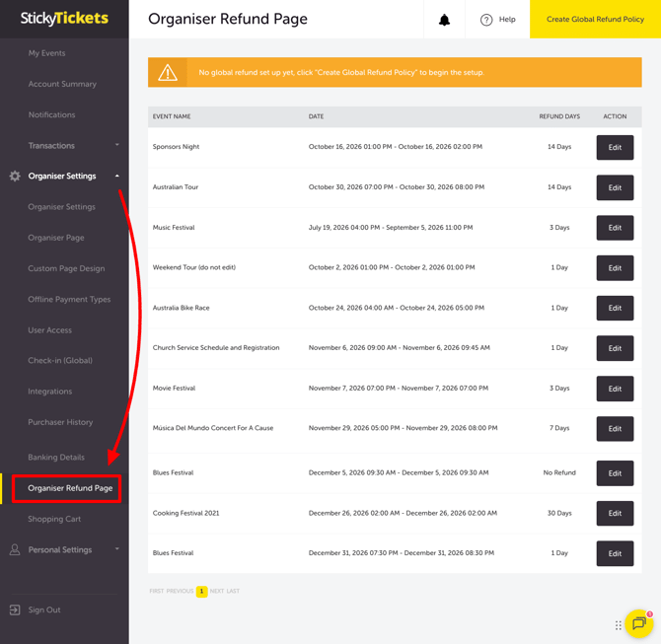Viewport: 661px width, 644px height.
Task: Open Notifications in the sidebar
Action: point(52,114)
